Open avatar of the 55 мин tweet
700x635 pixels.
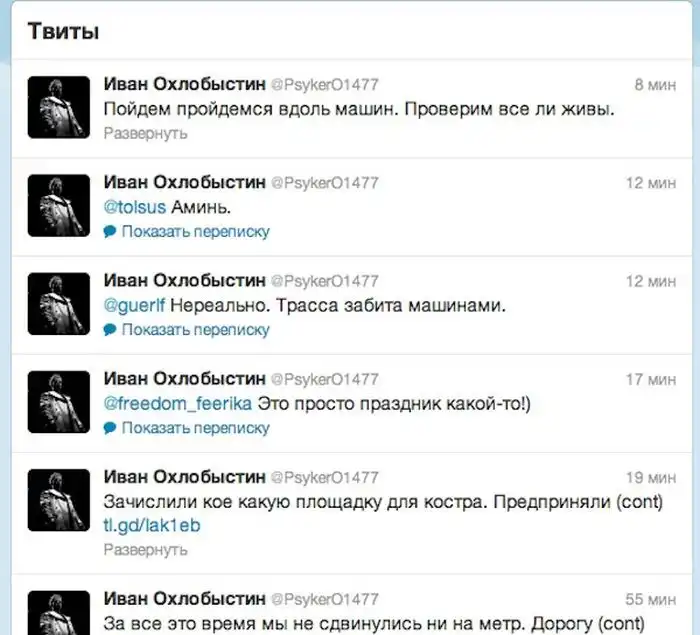click(x=58, y=612)
